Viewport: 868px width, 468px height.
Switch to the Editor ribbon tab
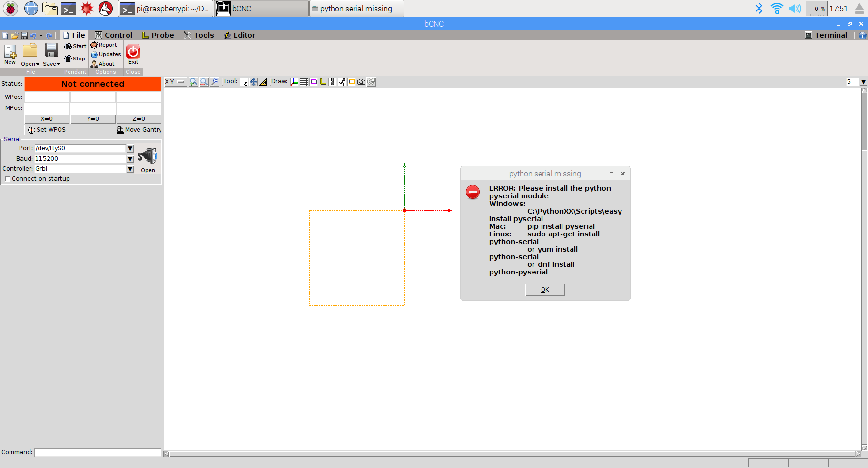click(240, 35)
